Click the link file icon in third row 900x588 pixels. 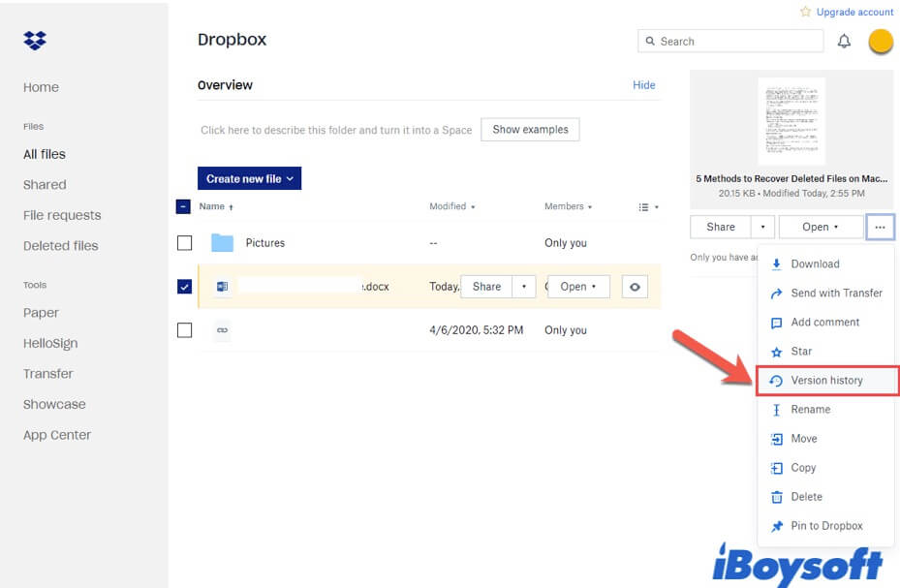(223, 330)
